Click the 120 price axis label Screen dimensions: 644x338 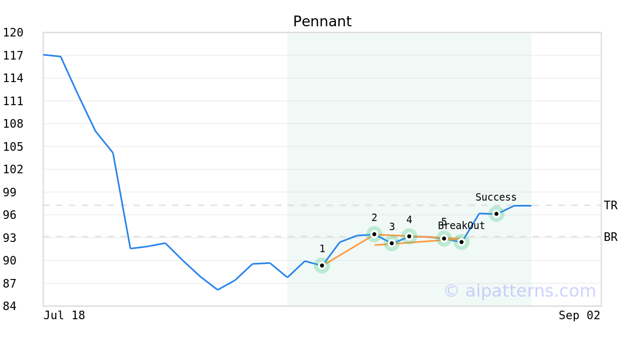(13, 33)
